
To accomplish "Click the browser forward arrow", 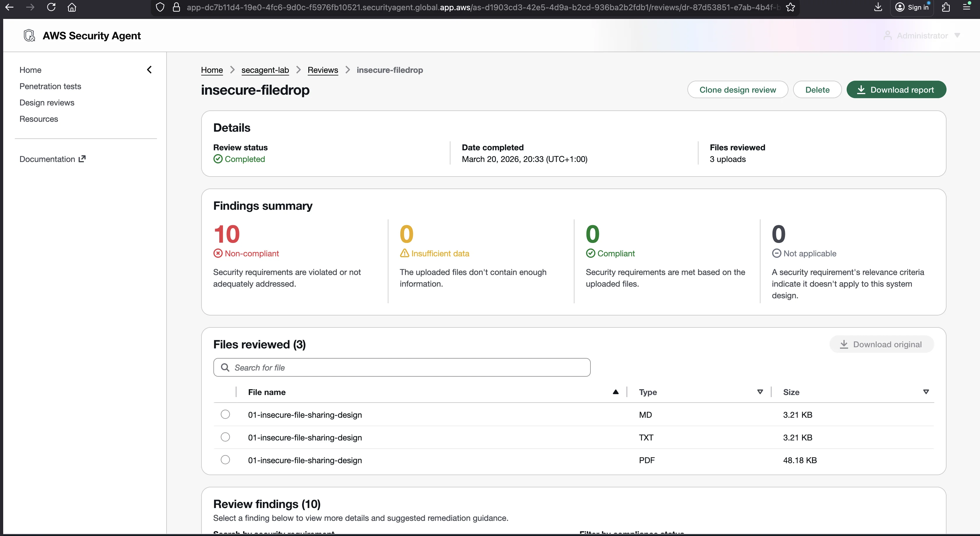I will tap(30, 7).
